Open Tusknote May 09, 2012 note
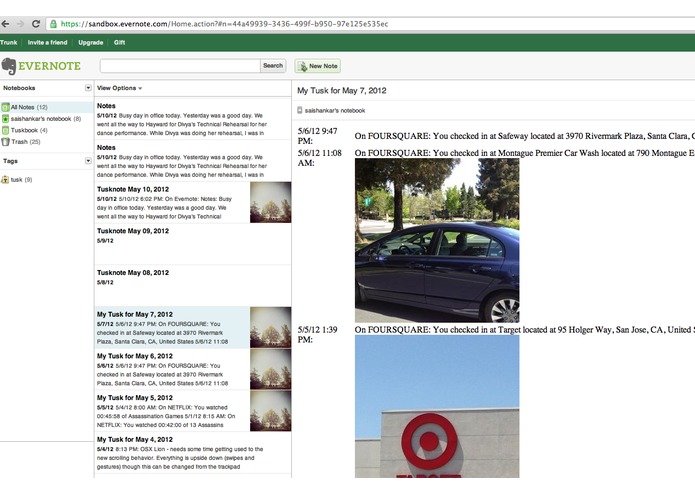Screen dimensions: 695x494 point(193,244)
